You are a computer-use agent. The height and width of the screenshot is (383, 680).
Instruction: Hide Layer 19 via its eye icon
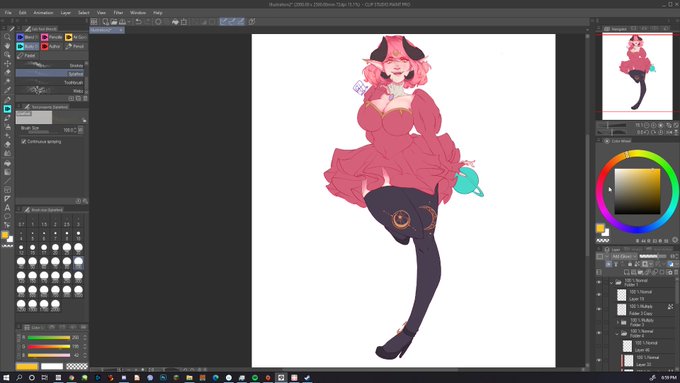(x=599, y=295)
